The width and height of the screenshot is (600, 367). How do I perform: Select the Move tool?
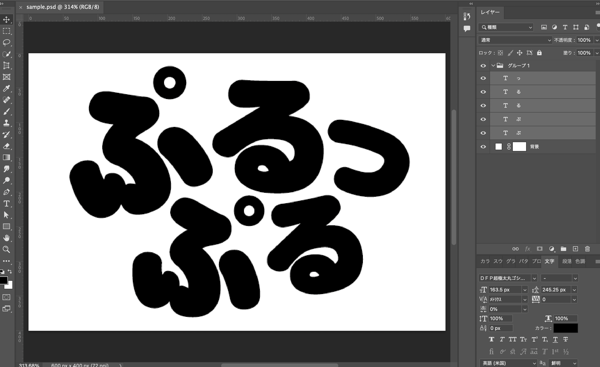coord(7,20)
